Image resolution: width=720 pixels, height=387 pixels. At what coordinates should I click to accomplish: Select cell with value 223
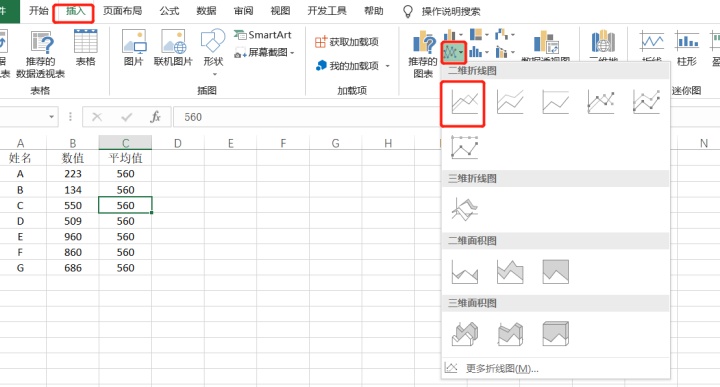click(x=73, y=174)
